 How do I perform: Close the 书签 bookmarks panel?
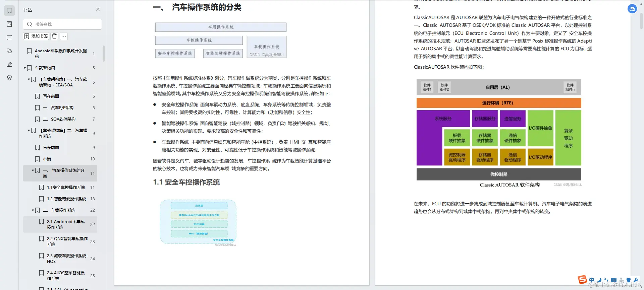pos(98,9)
